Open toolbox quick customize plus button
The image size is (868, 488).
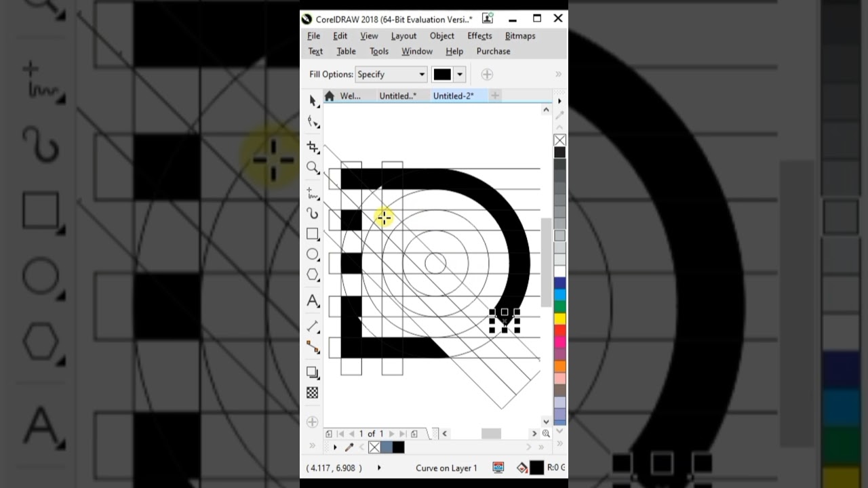click(x=313, y=422)
